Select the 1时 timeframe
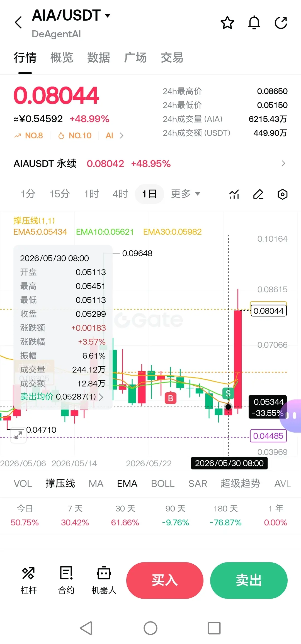Viewport: 301px width, 644px height. click(92, 194)
